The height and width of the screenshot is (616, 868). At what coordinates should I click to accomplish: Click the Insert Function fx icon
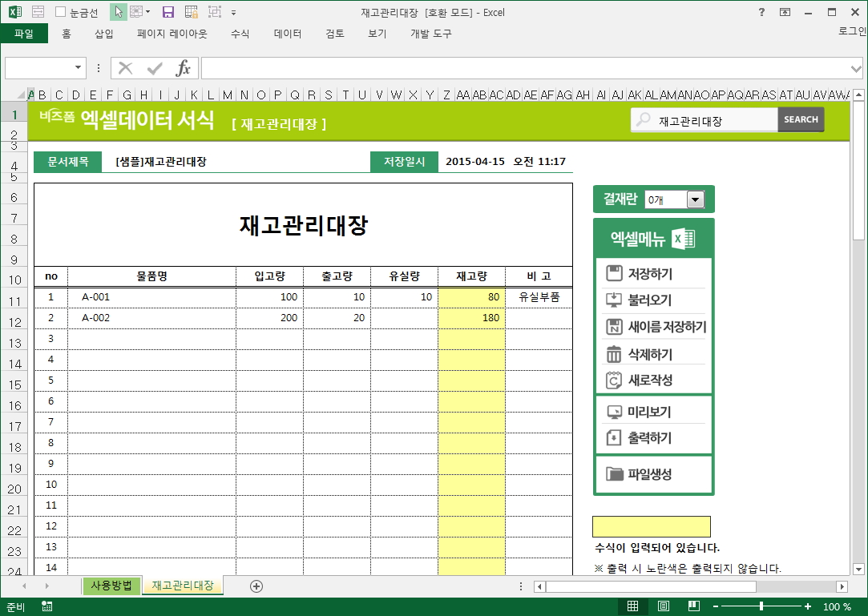(184, 68)
